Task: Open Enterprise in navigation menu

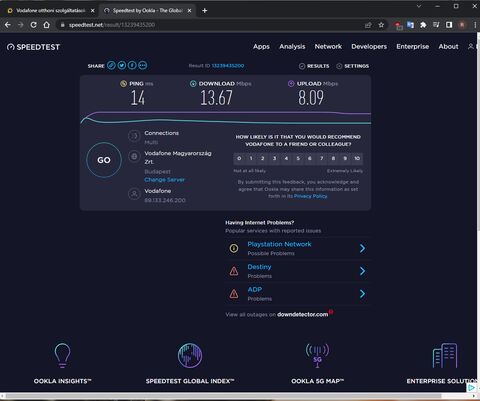Action: pyautogui.click(x=413, y=47)
